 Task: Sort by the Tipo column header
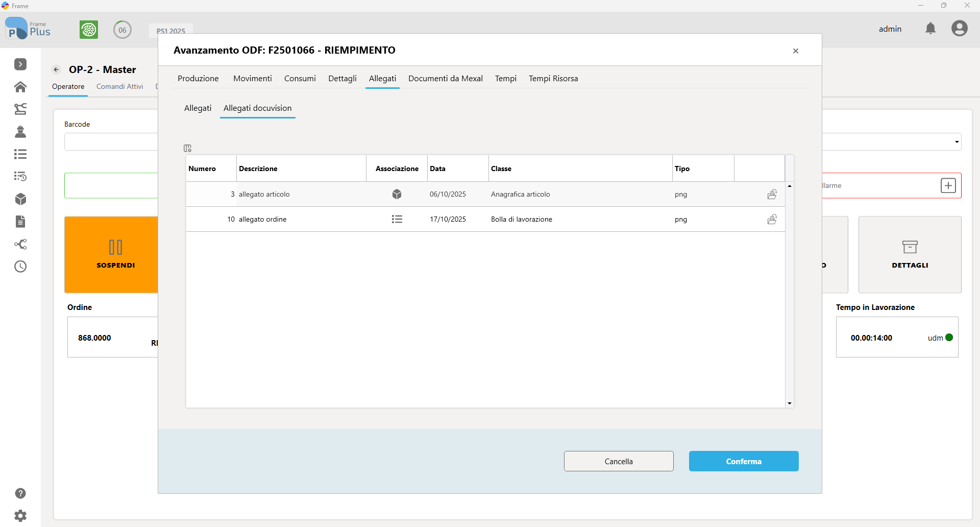pos(703,169)
